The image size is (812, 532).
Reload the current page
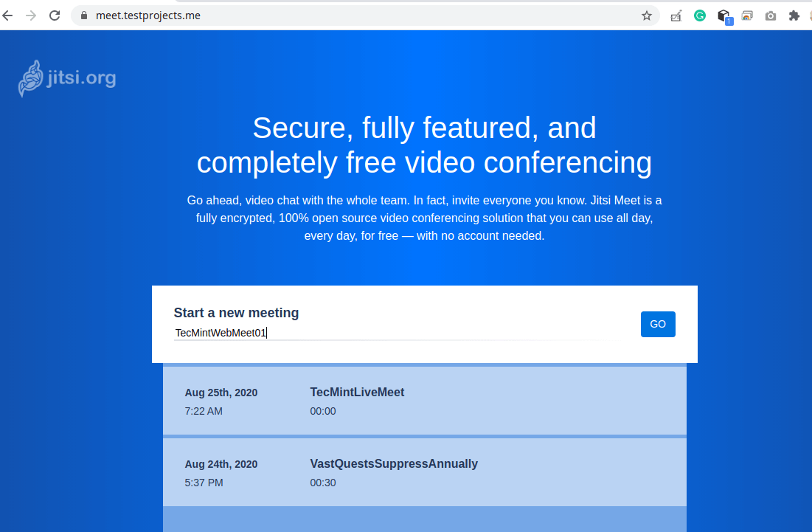point(55,15)
